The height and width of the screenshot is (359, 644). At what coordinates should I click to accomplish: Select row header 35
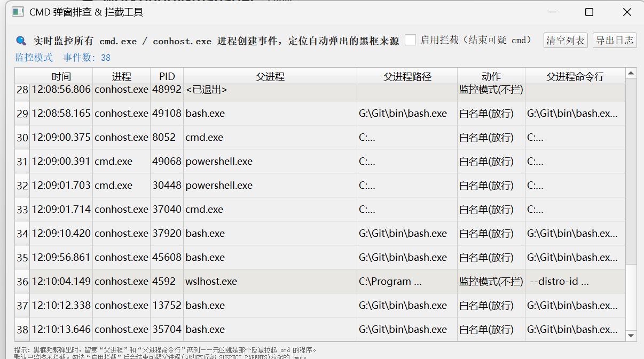tap(22, 257)
